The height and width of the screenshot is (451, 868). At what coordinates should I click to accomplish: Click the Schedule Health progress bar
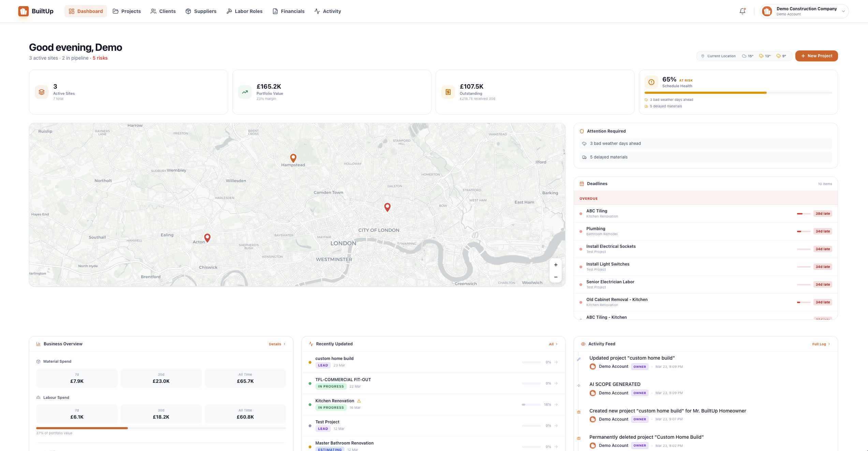[x=738, y=93]
